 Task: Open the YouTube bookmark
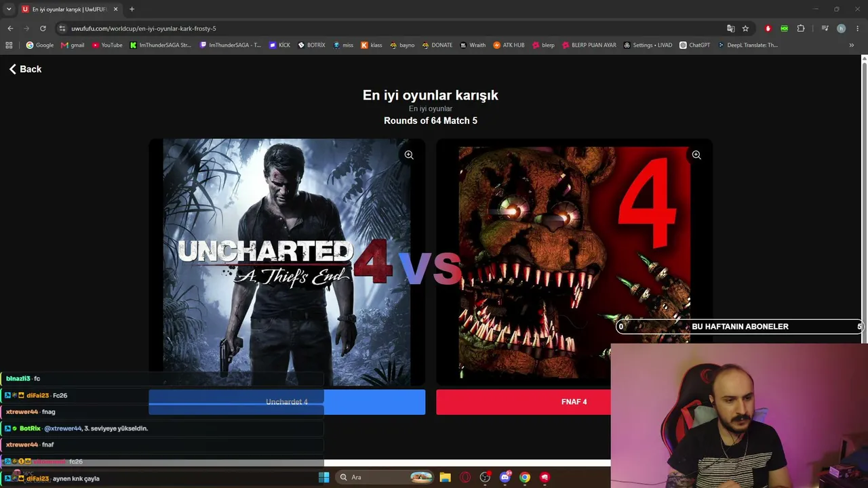(107, 45)
